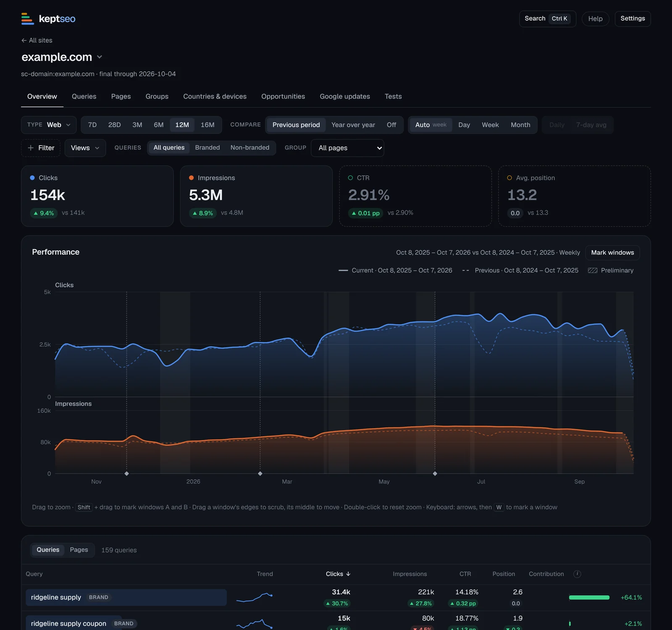Image resolution: width=672 pixels, height=630 pixels.
Task: Expand the example.com site switcher chevron
Action: tap(100, 57)
